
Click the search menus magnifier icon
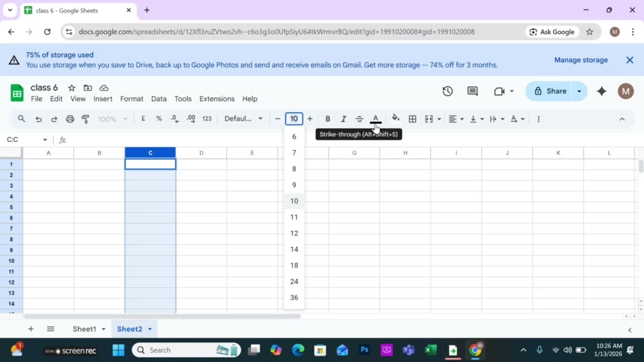21,119
